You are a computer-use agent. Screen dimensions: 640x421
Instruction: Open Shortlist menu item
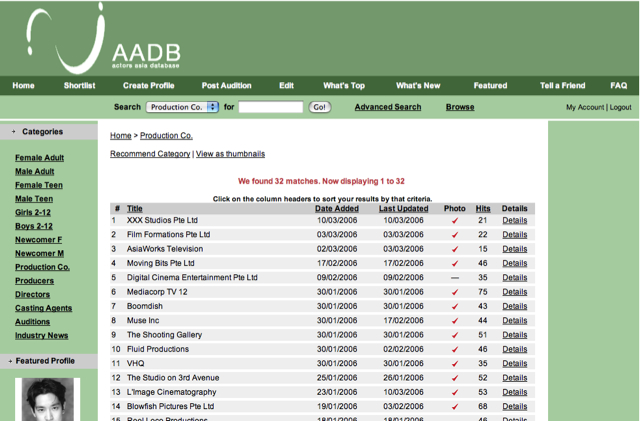coord(80,85)
